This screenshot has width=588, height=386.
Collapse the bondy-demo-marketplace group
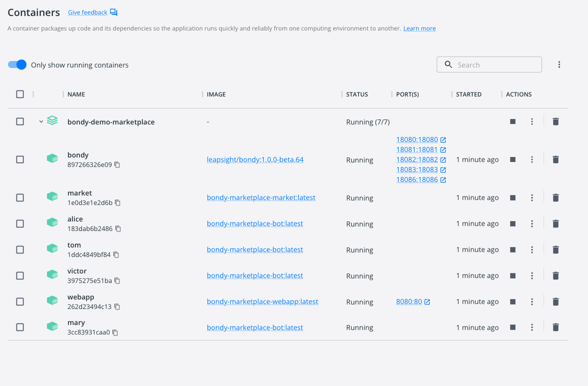click(x=41, y=121)
